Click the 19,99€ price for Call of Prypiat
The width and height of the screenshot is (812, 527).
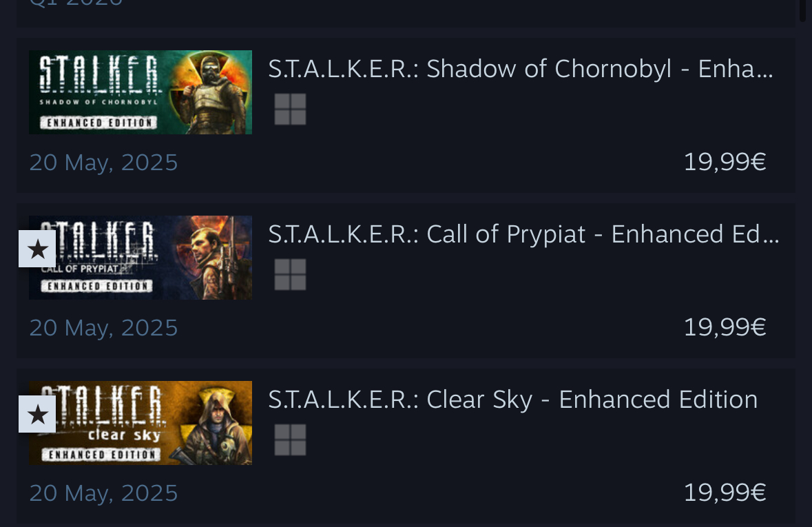(x=725, y=327)
